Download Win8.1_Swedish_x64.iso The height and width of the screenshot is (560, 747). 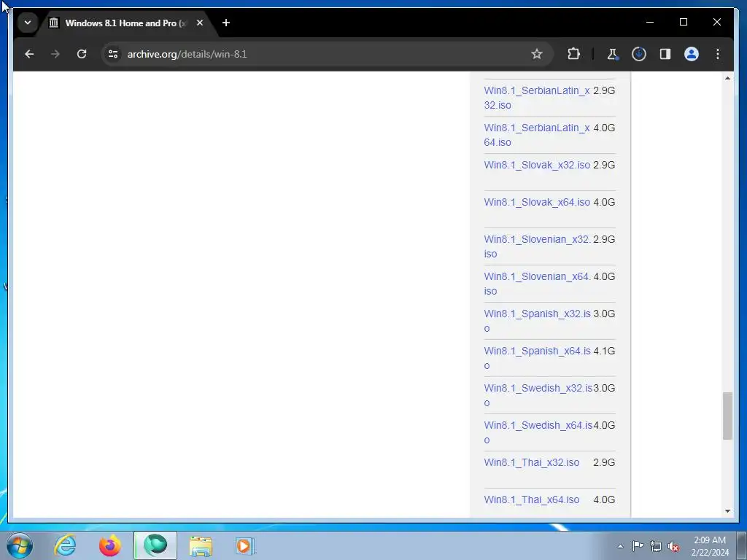(538, 432)
